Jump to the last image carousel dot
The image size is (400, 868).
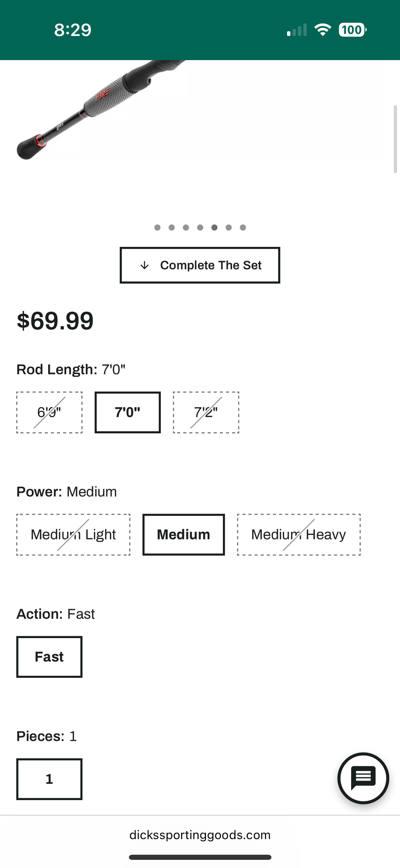[243, 227]
